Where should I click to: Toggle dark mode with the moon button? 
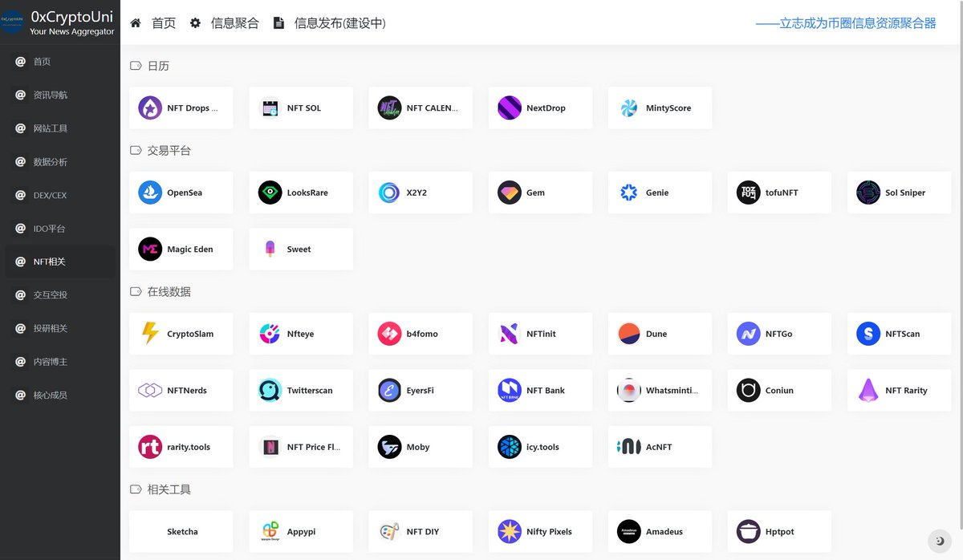[x=940, y=541]
